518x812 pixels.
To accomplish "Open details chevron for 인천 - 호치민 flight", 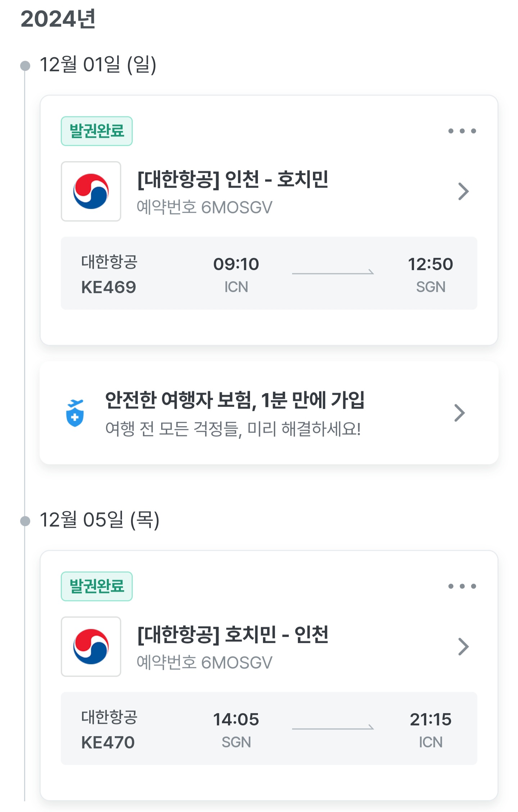I will (x=463, y=191).
